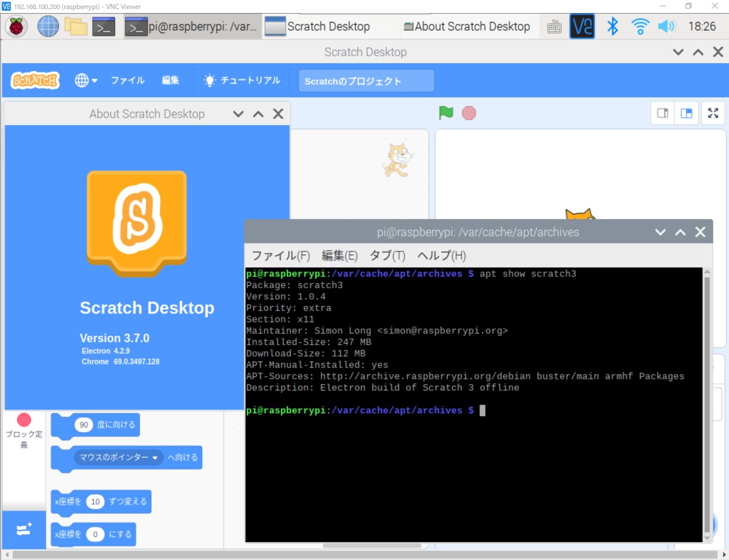The image size is (729, 560).
Task: Open the Wi-Fi network tray icon
Action: 640,26
